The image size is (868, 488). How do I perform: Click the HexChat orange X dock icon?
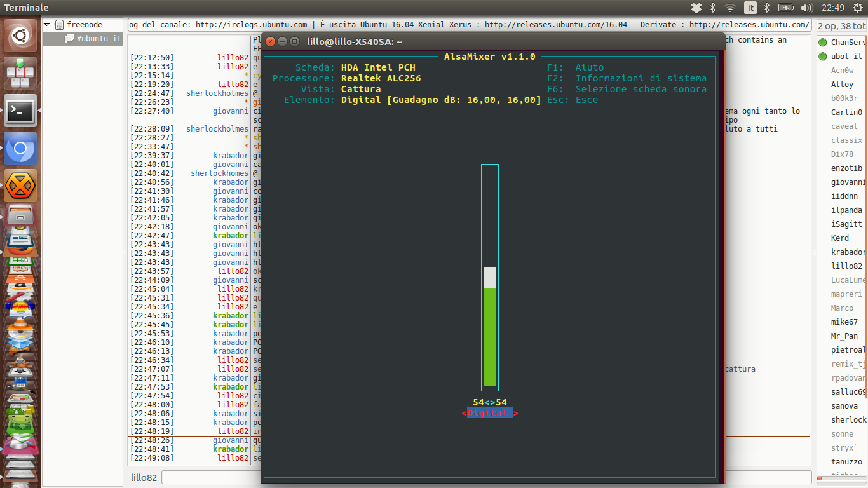coord(21,186)
